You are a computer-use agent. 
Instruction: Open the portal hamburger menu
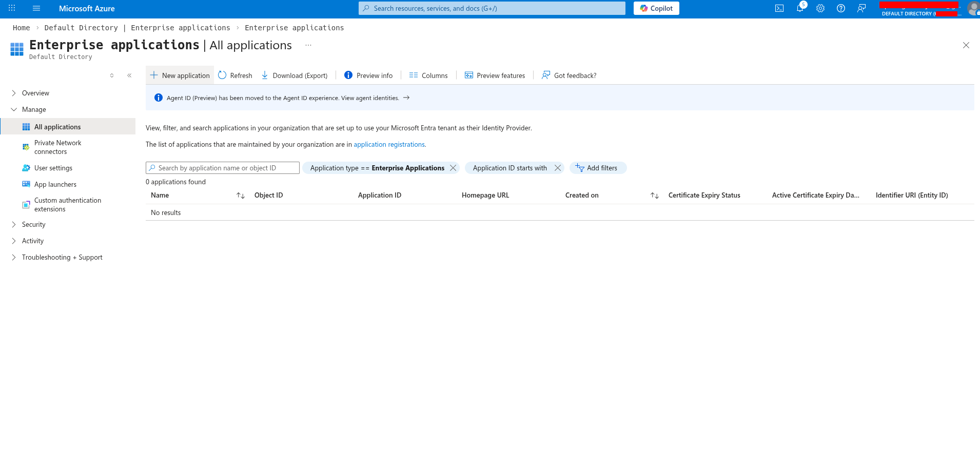[35, 8]
